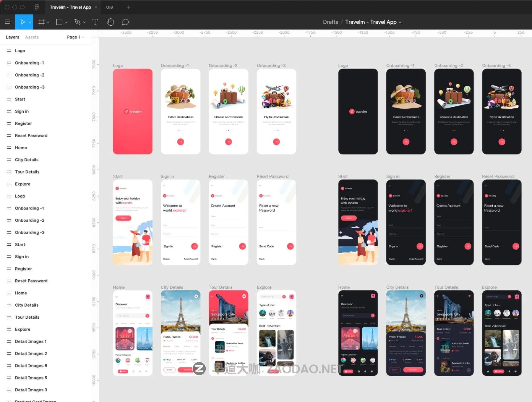
Task: Open the shape tools dropdown arrow
Action: coord(66,22)
